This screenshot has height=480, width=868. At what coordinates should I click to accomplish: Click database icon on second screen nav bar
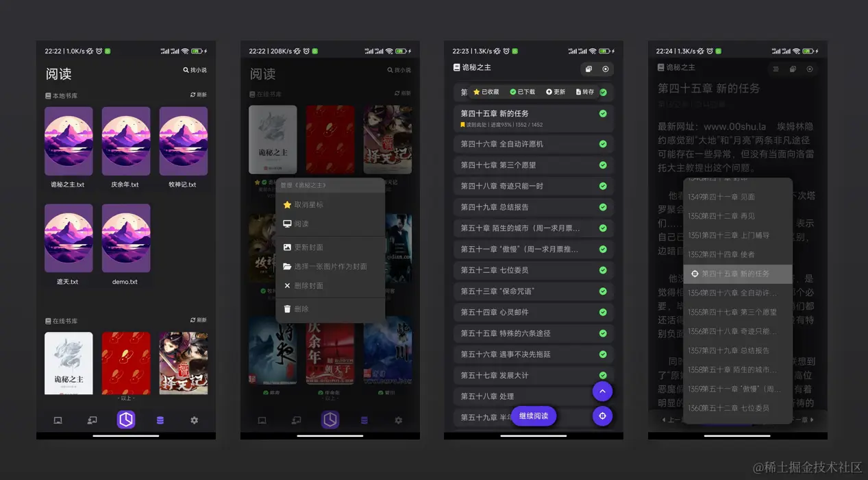coord(364,420)
